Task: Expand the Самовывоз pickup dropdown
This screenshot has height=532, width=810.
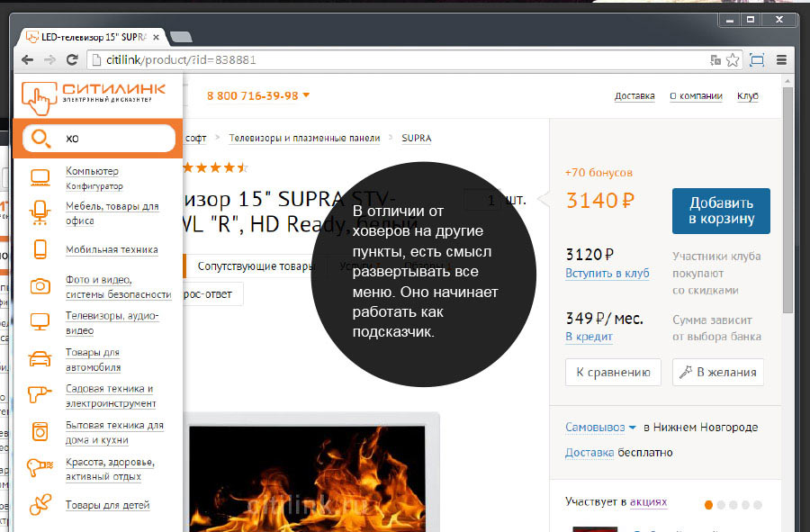Action: coord(633,428)
